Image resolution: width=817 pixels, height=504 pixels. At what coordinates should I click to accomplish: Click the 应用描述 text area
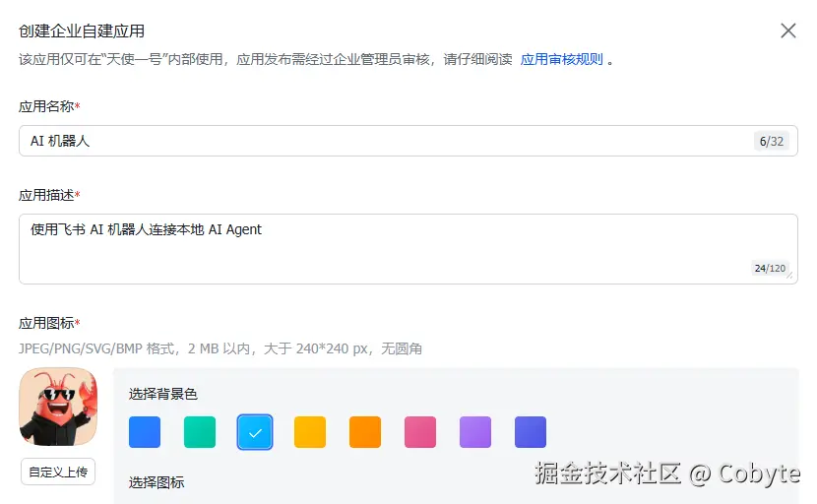pyautogui.click(x=408, y=249)
